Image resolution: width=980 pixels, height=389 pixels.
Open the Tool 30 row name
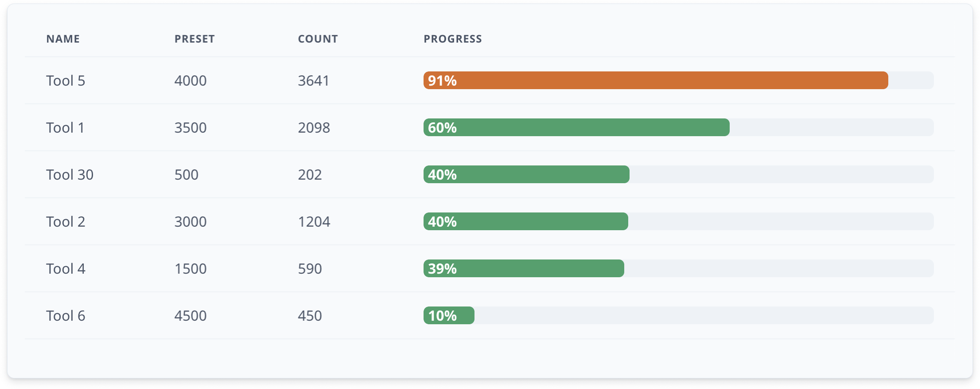point(70,175)
